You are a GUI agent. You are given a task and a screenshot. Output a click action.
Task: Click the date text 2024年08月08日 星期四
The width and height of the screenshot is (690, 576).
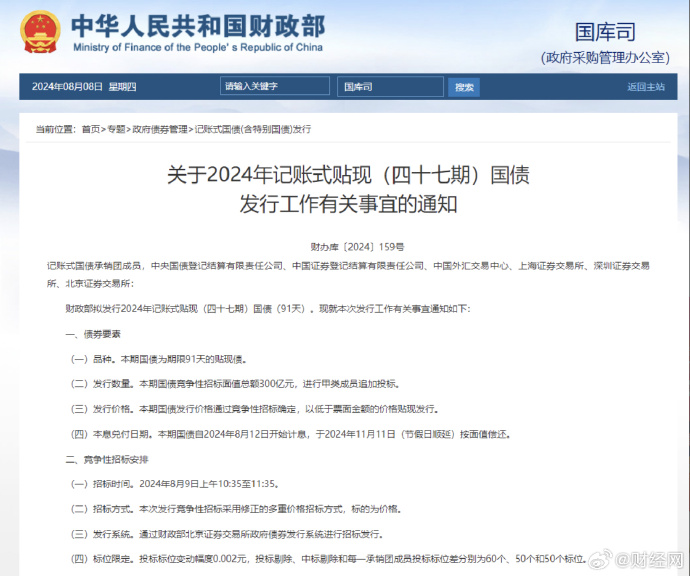click(x=84, y=87)
